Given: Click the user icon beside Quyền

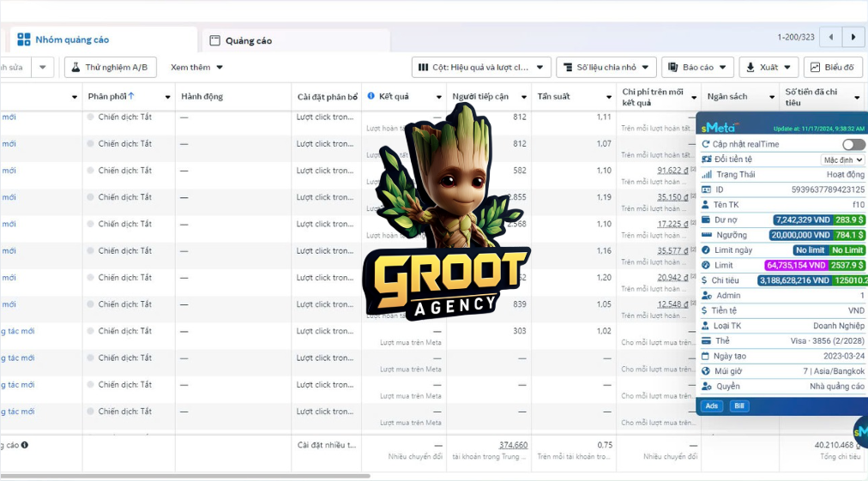Looking at the screenshot, I should click(707, 387).
